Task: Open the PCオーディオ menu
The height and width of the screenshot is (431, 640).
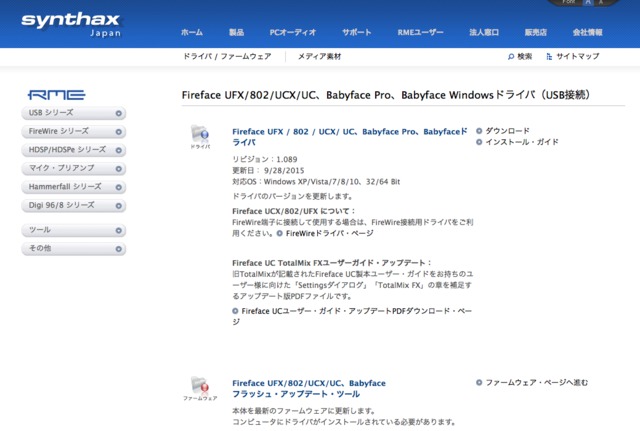Action: click(293, 32)
